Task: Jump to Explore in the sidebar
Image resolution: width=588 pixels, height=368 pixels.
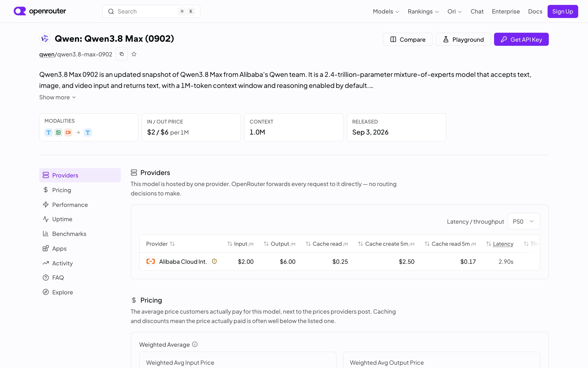Action: coord(80,292)
